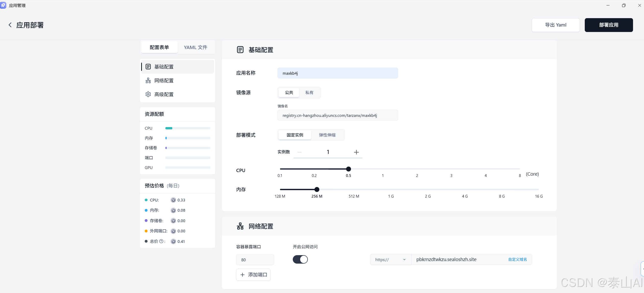Click the plus icon to increase 实例数

356,152
